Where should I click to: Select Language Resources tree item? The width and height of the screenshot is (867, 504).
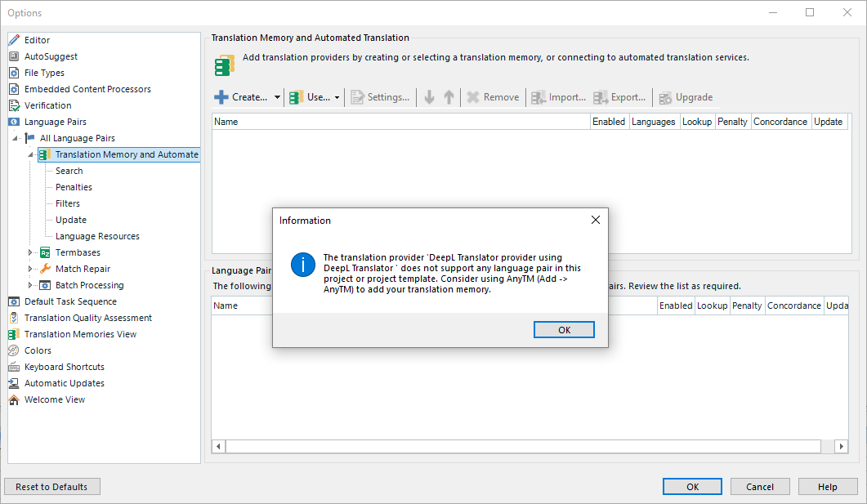point(97,236)
